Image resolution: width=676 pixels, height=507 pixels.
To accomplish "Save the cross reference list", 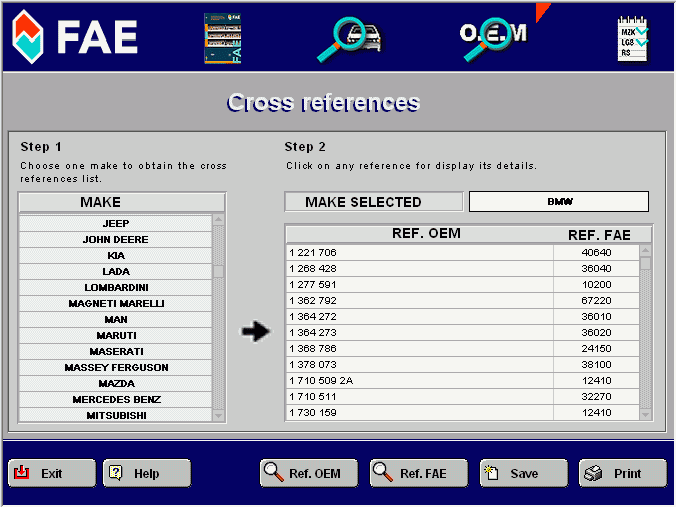I will pos(524,473).
